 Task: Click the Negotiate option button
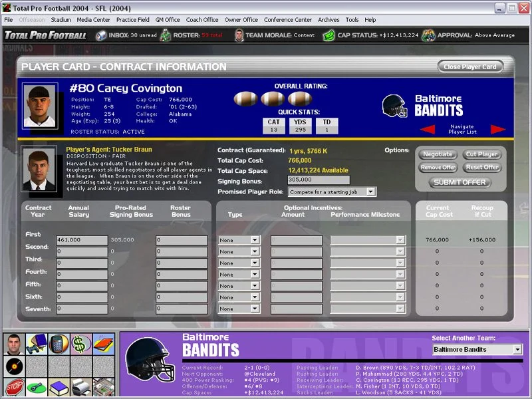[x=438, y=154]
